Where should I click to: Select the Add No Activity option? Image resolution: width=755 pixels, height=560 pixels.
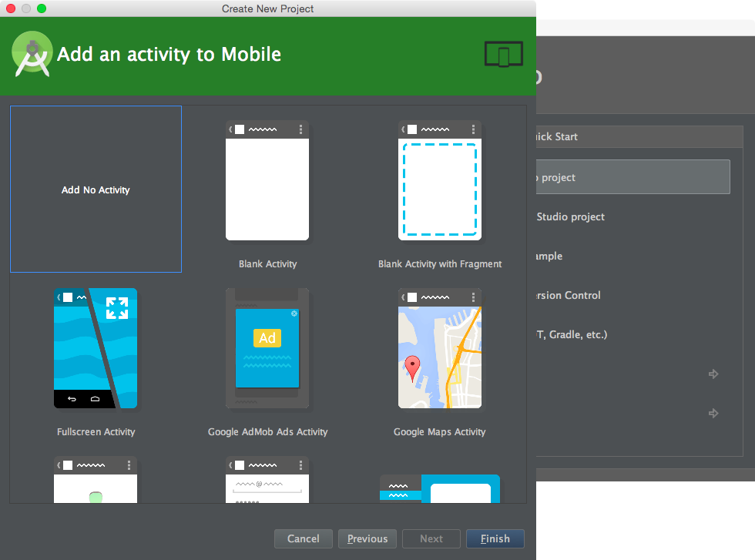tap(96, 189)
